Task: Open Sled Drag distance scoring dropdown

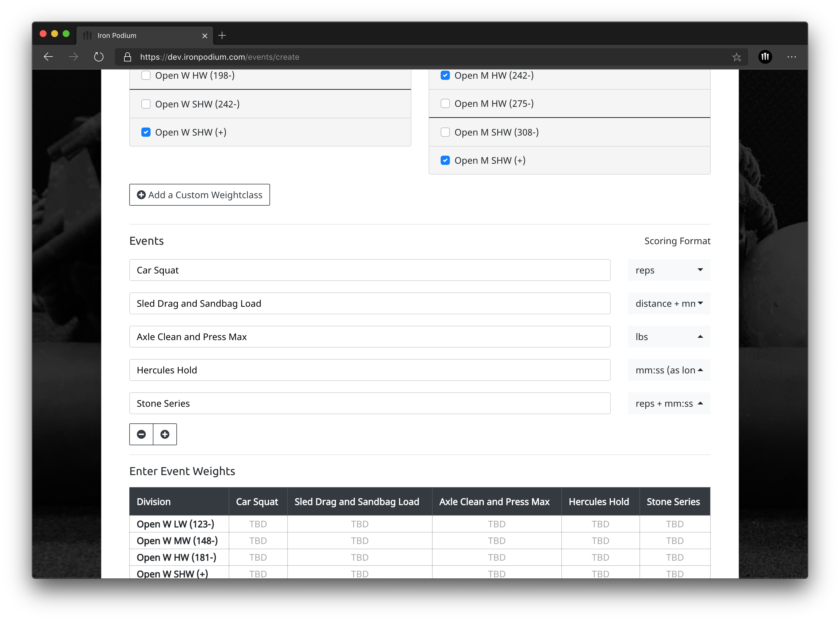Action: [669, 303]
